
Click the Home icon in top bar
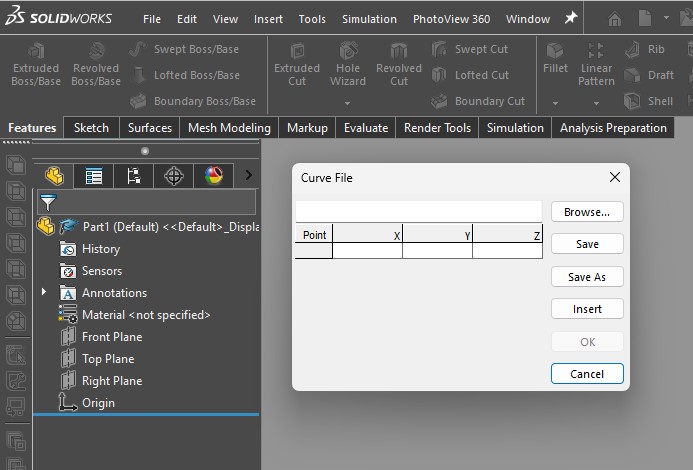tap(614, 19)
